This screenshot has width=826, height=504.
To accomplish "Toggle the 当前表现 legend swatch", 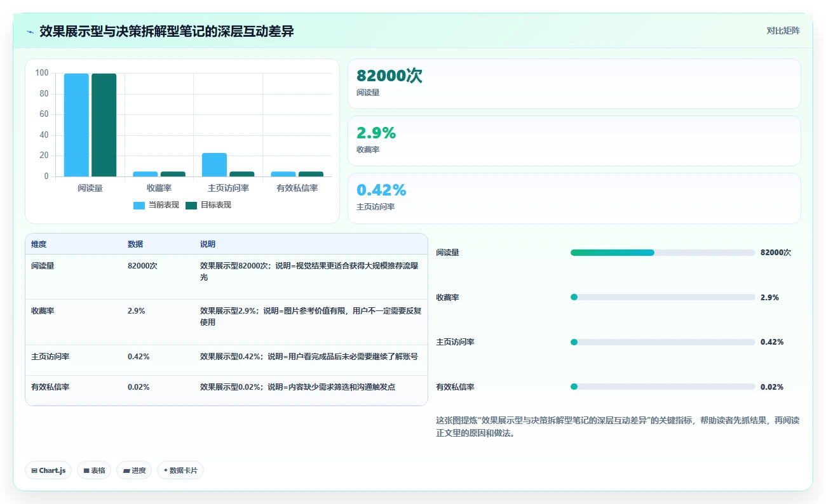I will 139,205.
